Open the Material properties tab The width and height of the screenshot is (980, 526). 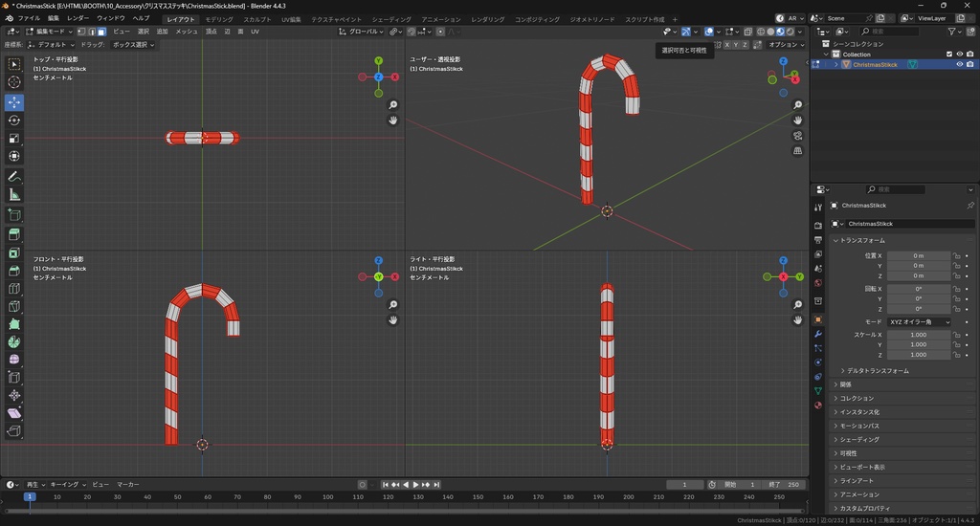[x=818, y=405]
